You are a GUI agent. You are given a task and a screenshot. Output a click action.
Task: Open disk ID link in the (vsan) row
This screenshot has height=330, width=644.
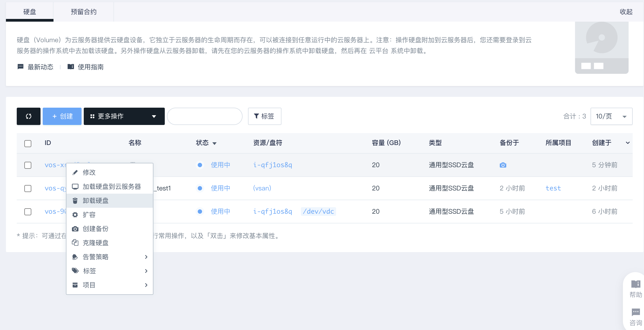55,188
